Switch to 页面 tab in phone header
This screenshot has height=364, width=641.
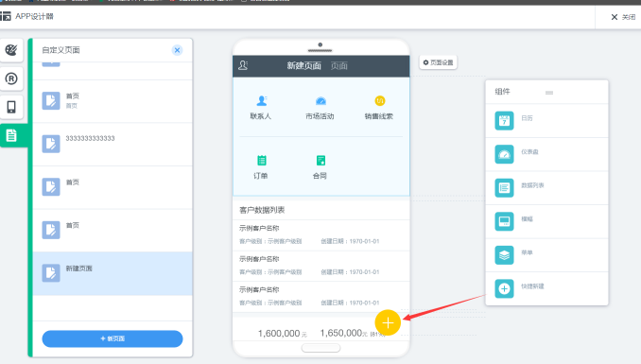pyautogui.click(x=338, y=66)
